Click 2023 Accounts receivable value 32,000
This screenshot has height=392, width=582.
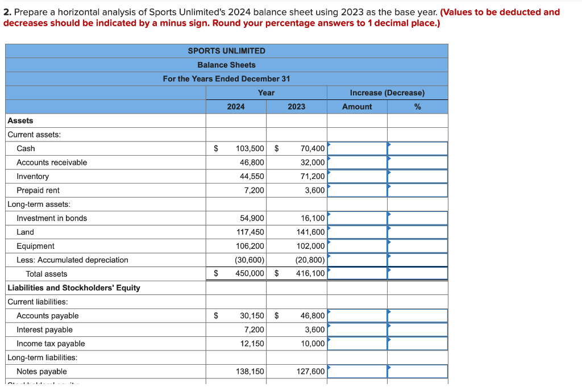tap(313, 162)
